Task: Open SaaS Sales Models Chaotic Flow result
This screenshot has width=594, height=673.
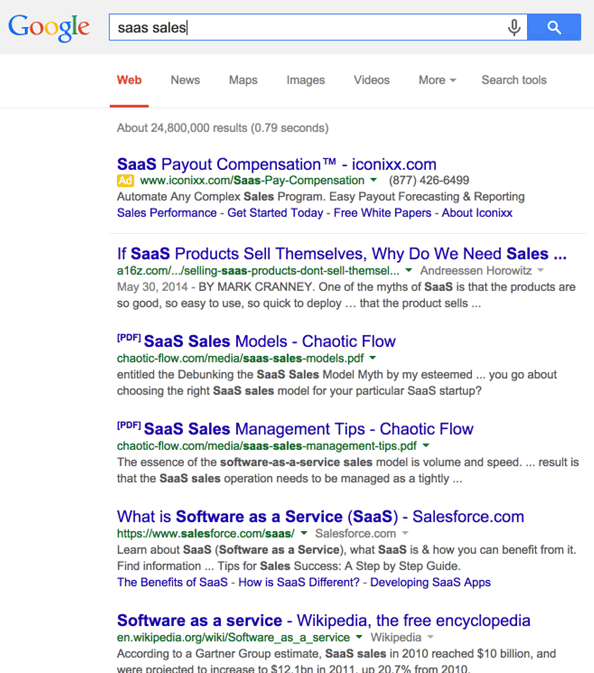Action: pyautogui.click(x=270, y=342)
